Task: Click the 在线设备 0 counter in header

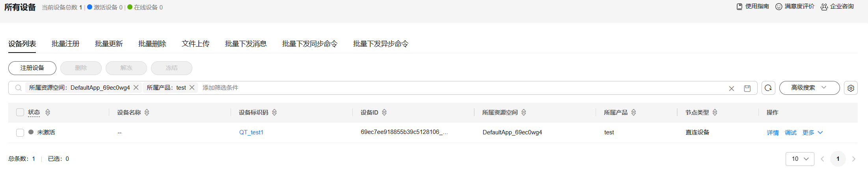Action: tap(145, 8)
